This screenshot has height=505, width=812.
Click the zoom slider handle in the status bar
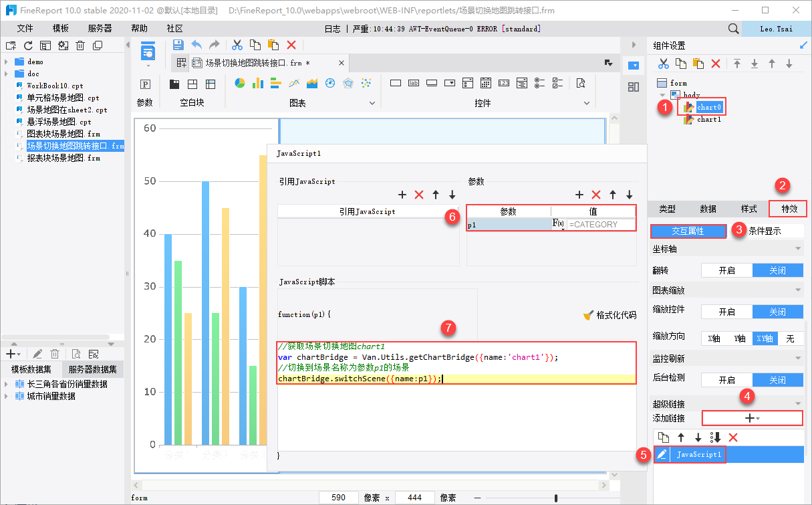[x=555, y=498]
